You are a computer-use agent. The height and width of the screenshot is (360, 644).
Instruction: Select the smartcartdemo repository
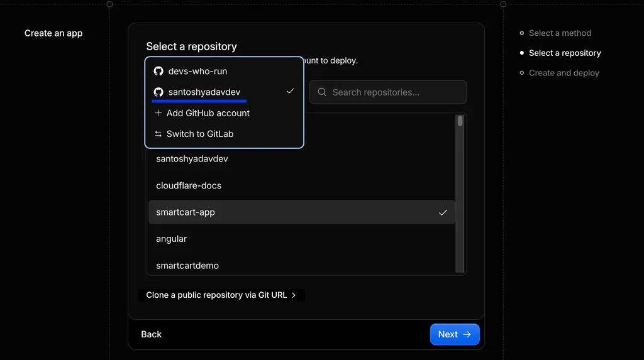pyautogui.click(x=301, y=266)
